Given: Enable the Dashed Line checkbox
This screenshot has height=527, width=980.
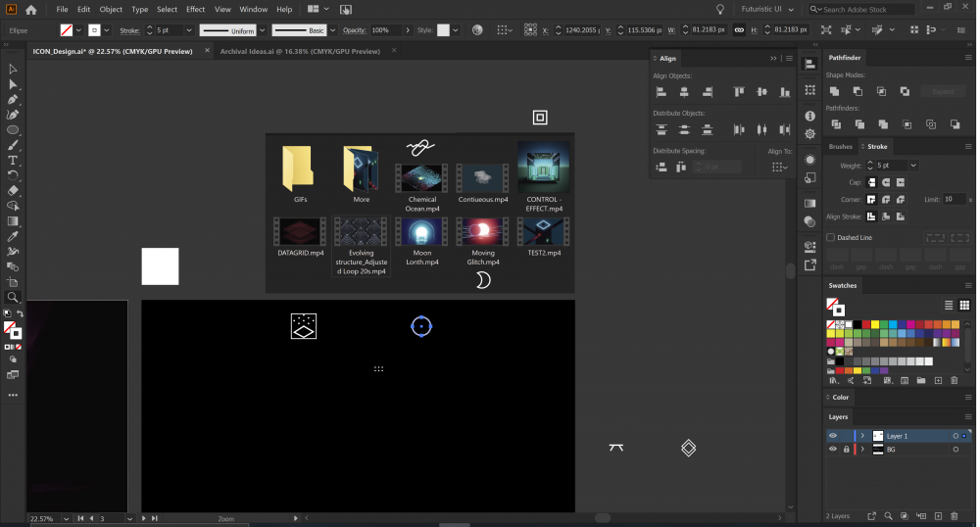Looking at the screenshot, I should click(831, 238).
